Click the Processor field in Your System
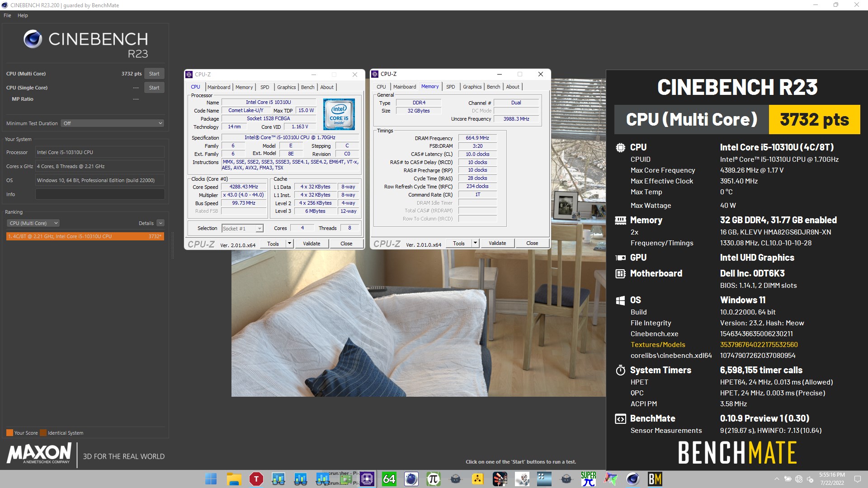This screenshot has height=488, width=868. coord(100,152)
